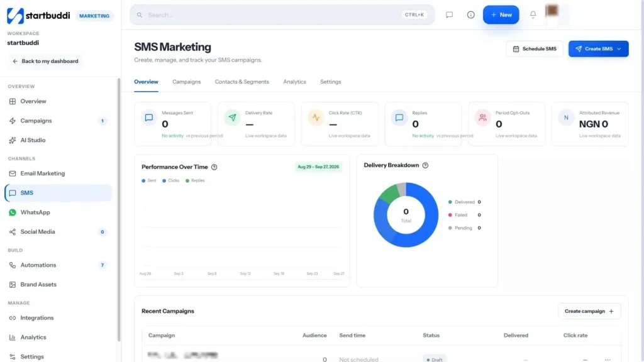Click the Create SMS button
Screen dimensions: 644x362
(x=599, y=49)
